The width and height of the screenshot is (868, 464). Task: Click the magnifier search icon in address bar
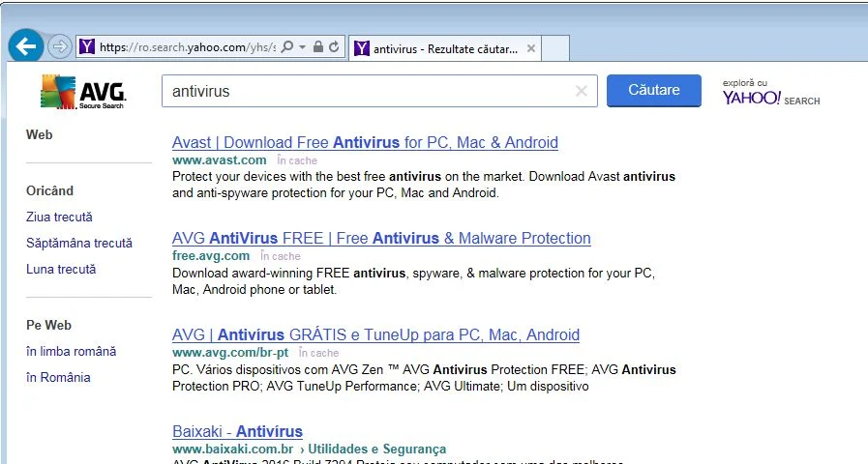286,47
